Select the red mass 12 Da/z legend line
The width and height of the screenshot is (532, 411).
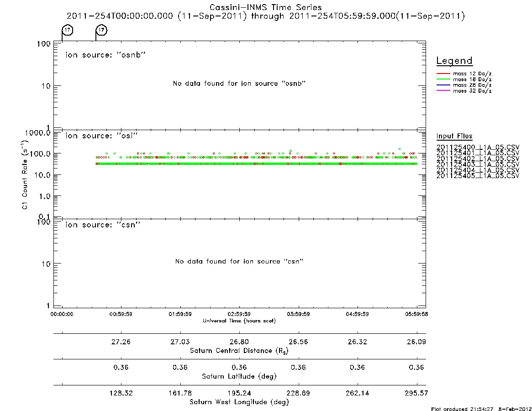(x=443, y=74)
